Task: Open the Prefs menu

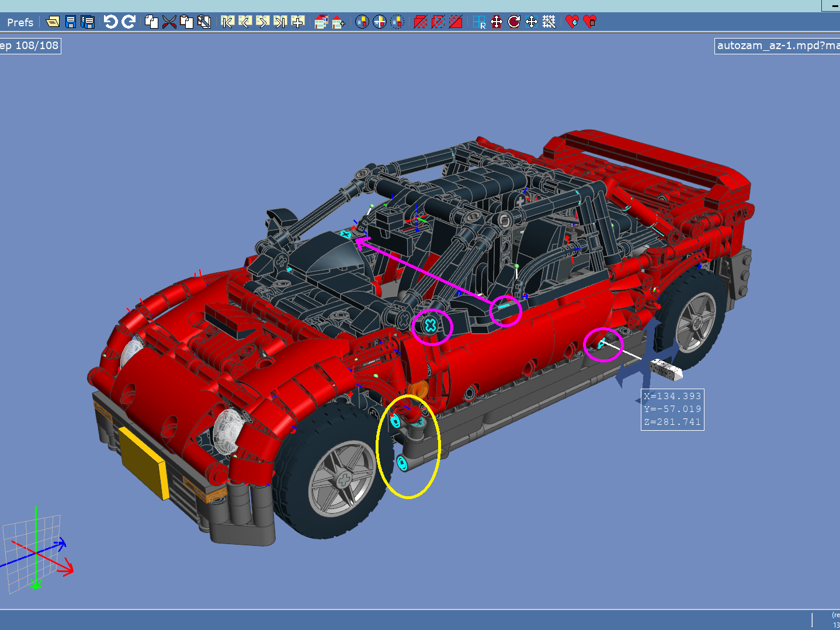Action: [19, 22]
